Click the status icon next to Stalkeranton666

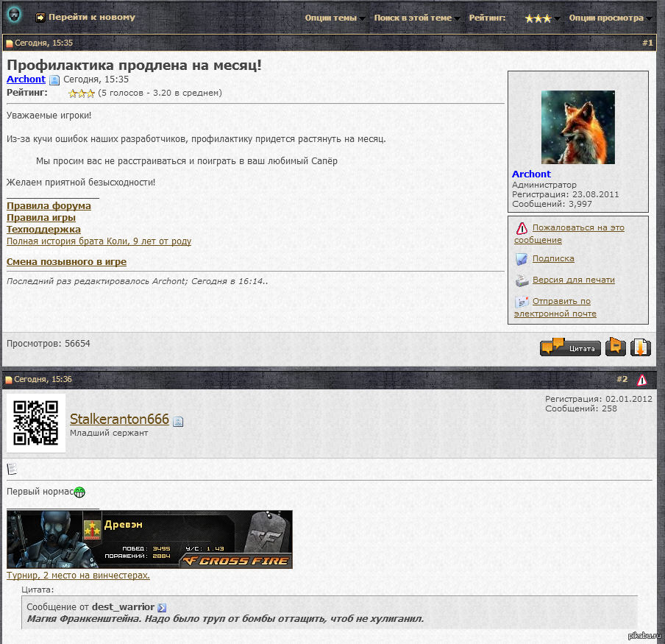pos(178,421)
